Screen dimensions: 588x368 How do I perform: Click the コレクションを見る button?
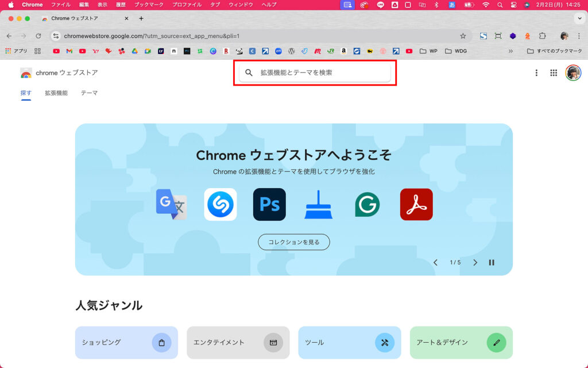(294, 242)
